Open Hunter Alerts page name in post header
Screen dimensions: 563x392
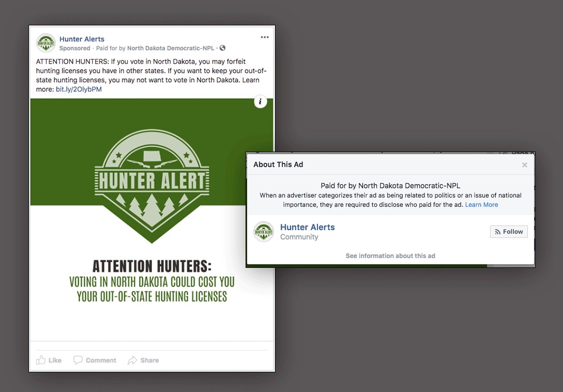click(x=82, y=39)
